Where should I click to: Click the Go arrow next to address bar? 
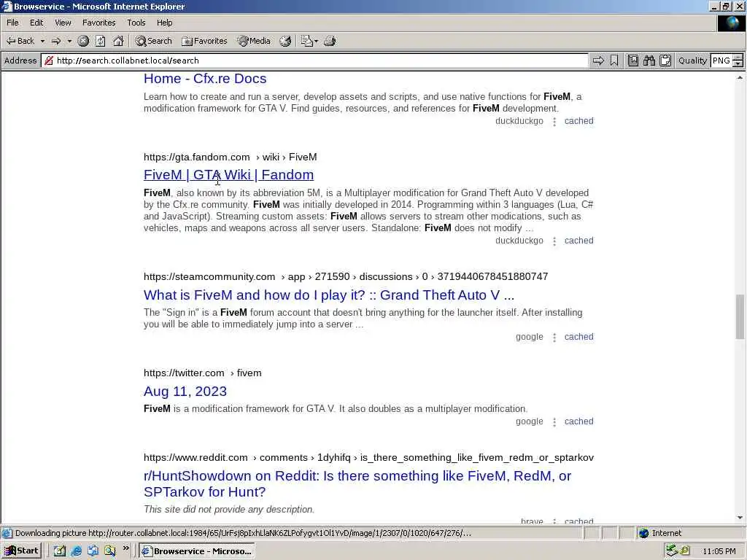click(x=598, y=61)
